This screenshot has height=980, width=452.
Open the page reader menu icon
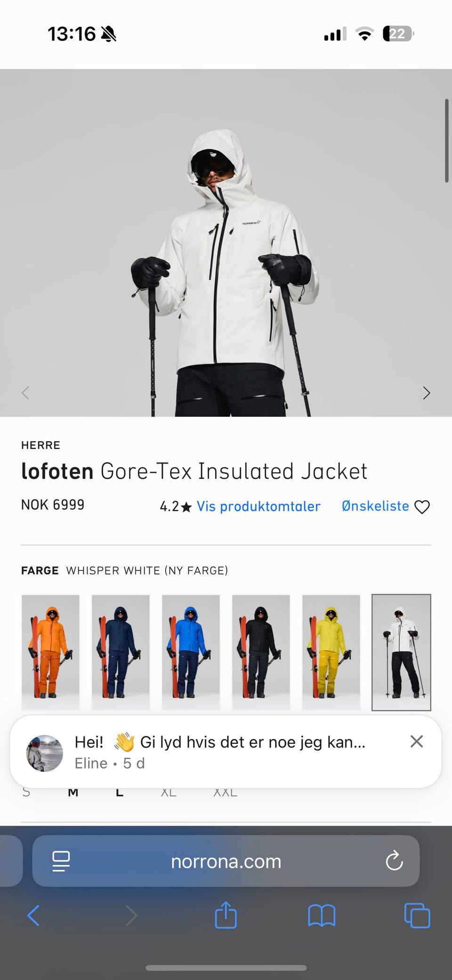[x=61, y=861]
